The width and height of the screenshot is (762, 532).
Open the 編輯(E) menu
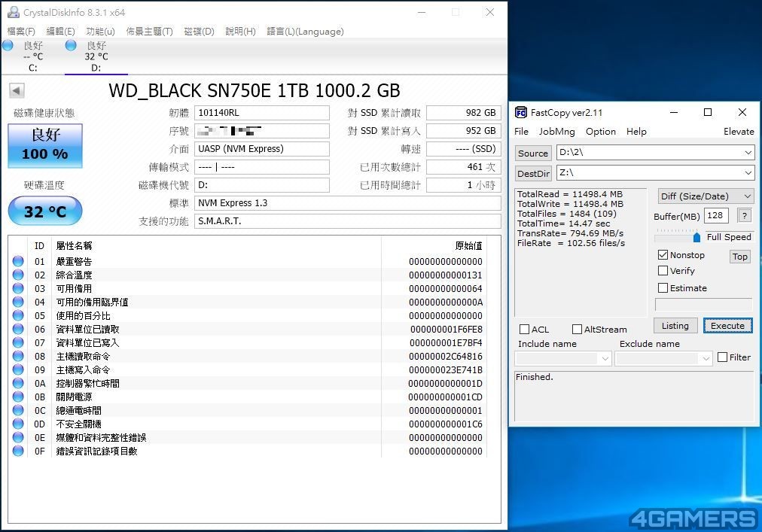coord(61,32)
